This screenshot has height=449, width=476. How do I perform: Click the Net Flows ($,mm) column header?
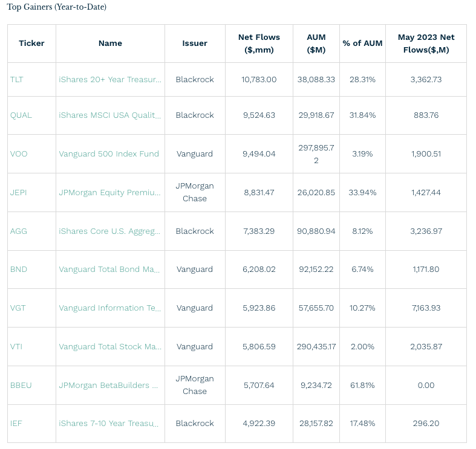[259, 44]
